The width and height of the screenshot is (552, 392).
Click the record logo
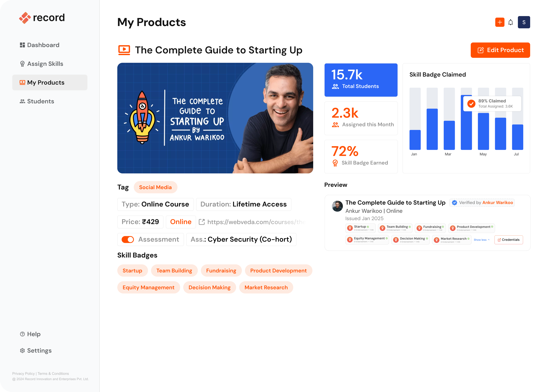[42, 18]
